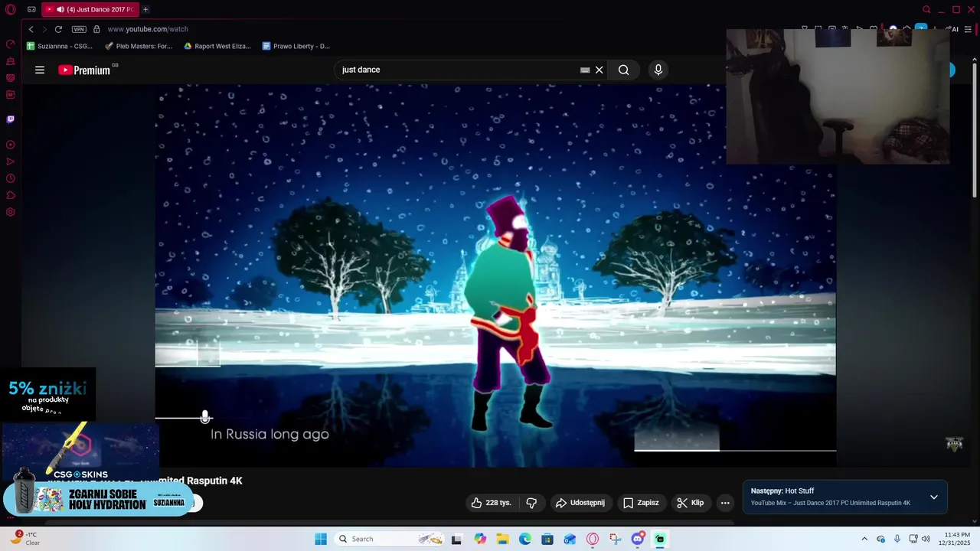Viewport: 980px width, 551px height.
Task: Dislike the video
Action: pos(531,503)
